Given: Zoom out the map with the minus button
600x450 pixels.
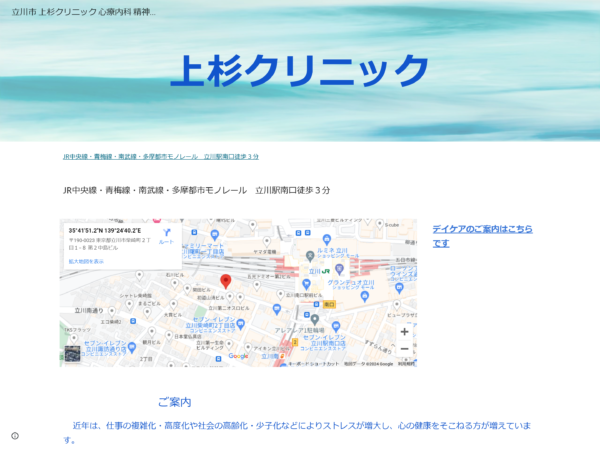Looking at the screenshot, I should point(404,349).
